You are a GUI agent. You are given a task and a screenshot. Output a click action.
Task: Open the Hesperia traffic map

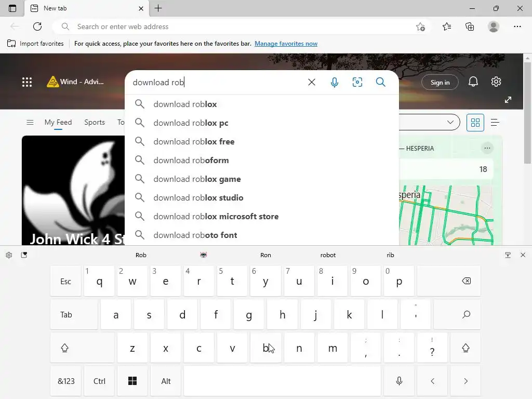(x=446, y=215)
